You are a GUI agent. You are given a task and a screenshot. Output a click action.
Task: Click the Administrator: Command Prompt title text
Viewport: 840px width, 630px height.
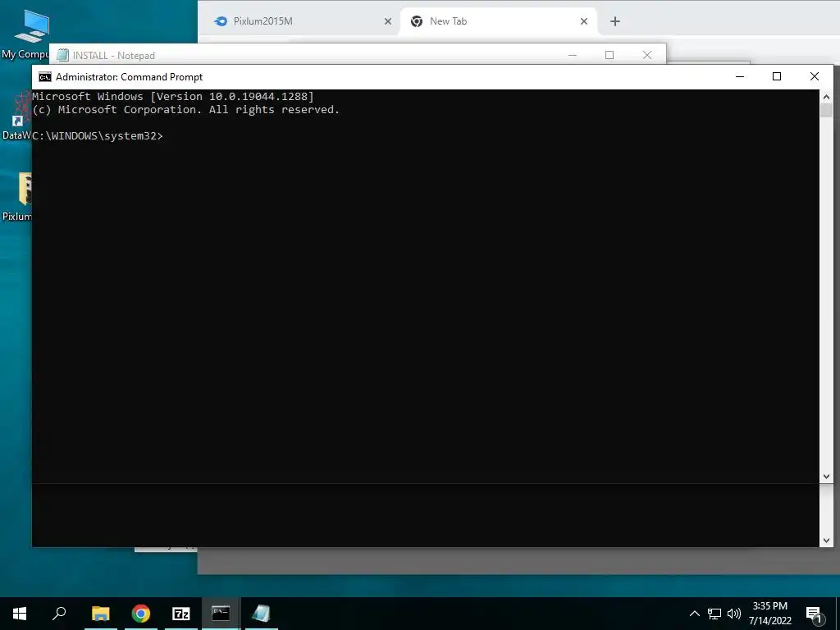(129, 77)
